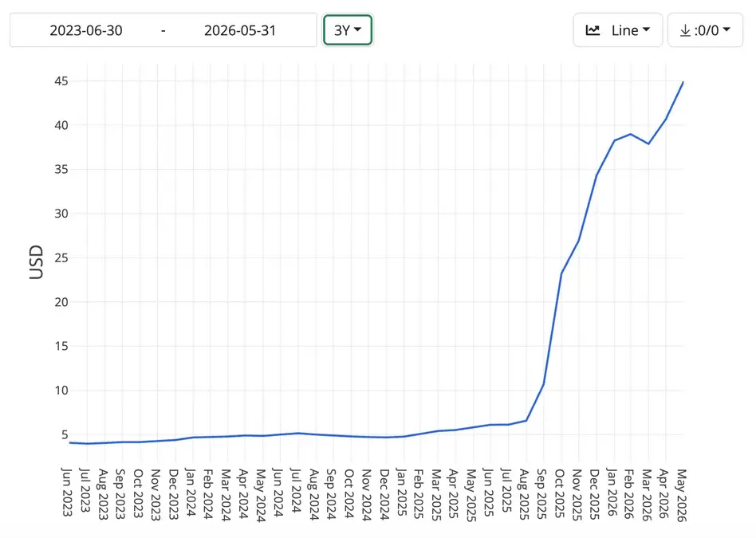Screen dimensions: 756x538
Task: Expand the :0/0 download dropdown
Action: 705,30
